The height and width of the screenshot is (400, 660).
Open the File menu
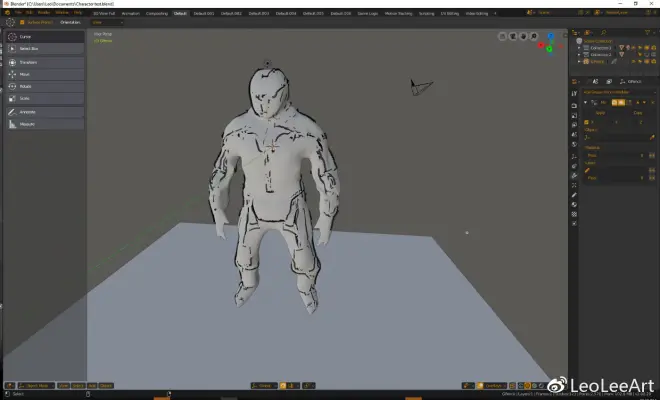point(18,13)
